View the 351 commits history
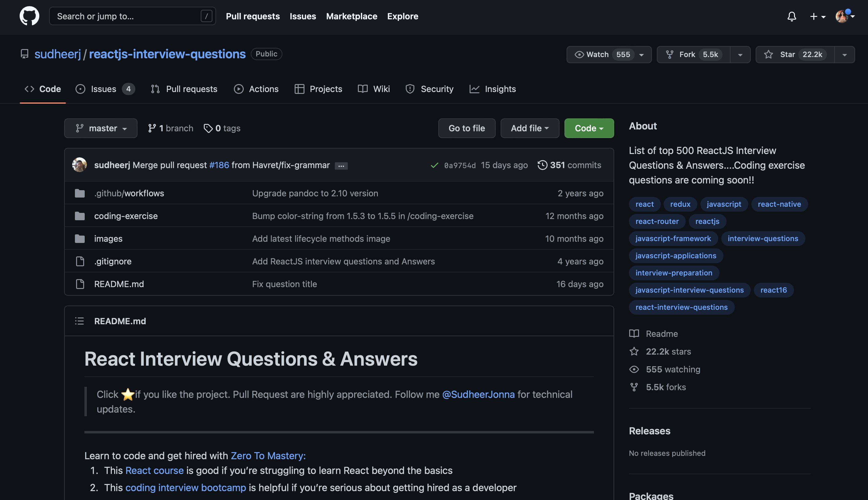 (569, 165)
